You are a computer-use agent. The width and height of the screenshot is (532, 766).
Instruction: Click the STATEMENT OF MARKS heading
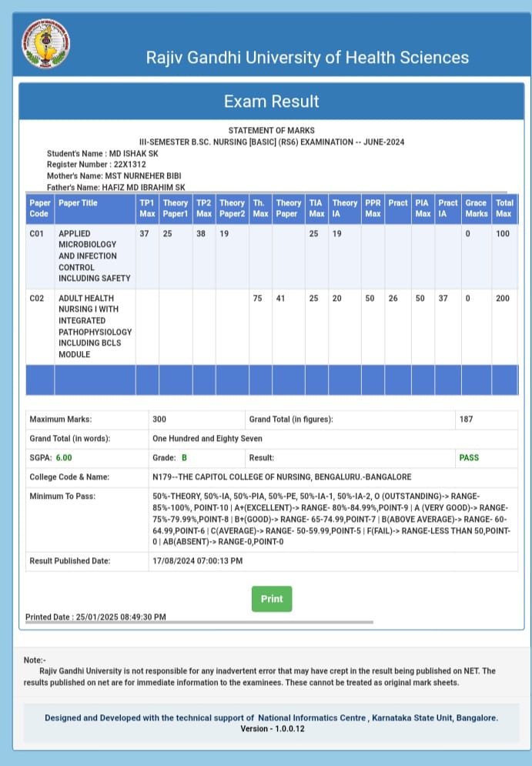tap(272, 130)
